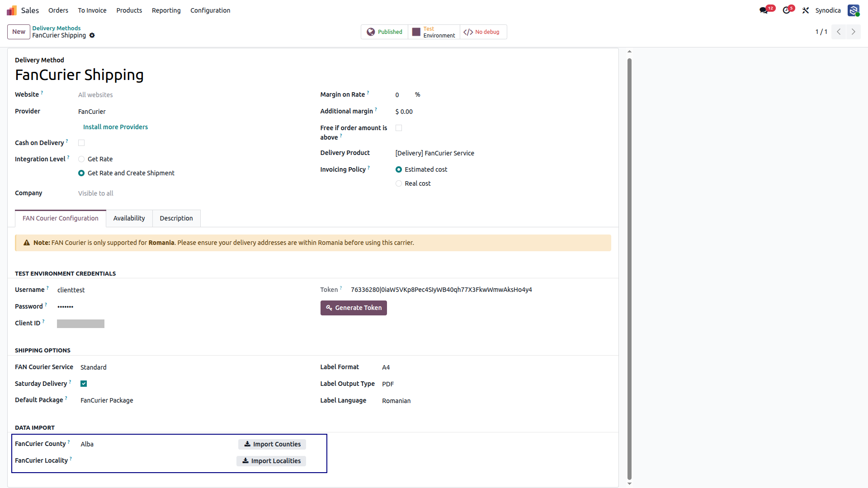Image resolution: width=868 pixels, height=488 pixels.
Task: Toggle the Test Environment button
Action: pos(434,32)
